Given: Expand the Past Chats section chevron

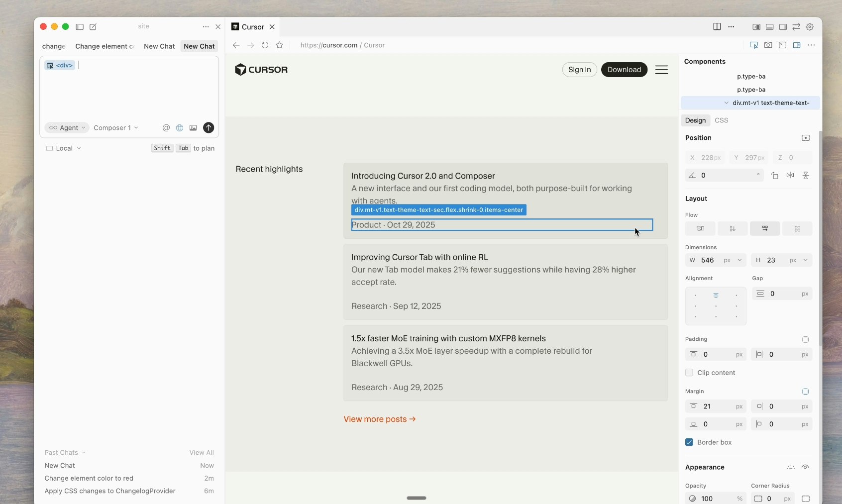Looking at the screenshot, I should point(84,453).
